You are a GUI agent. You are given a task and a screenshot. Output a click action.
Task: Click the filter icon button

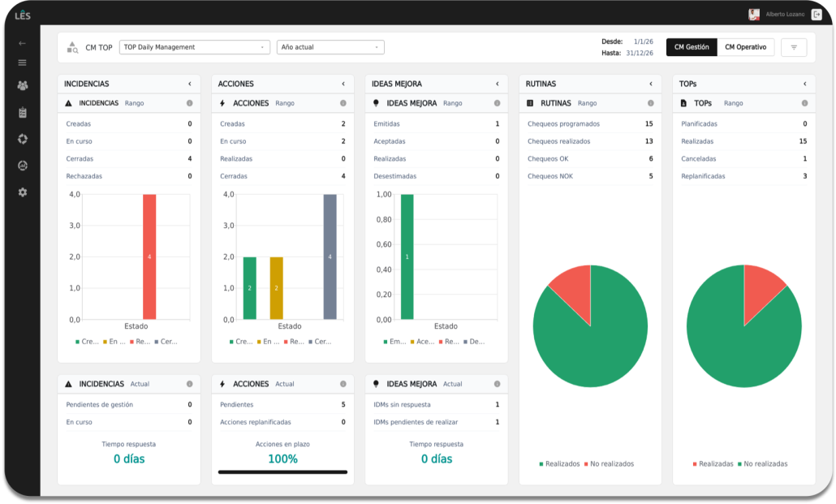pos(794,47)
